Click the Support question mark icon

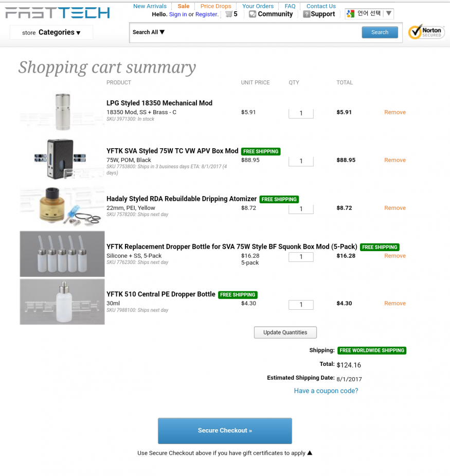pyautogui.click(x=307, y=14)
